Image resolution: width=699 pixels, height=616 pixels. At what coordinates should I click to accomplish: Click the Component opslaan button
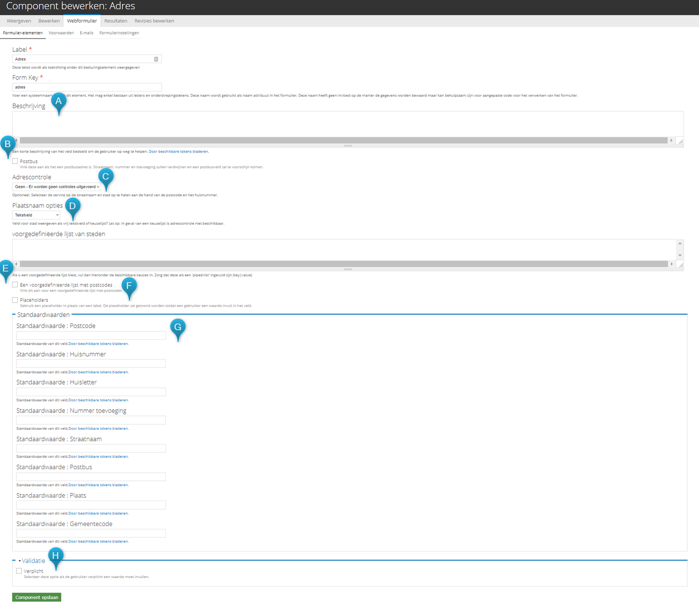pyautogui.click(x=37, y=597)
